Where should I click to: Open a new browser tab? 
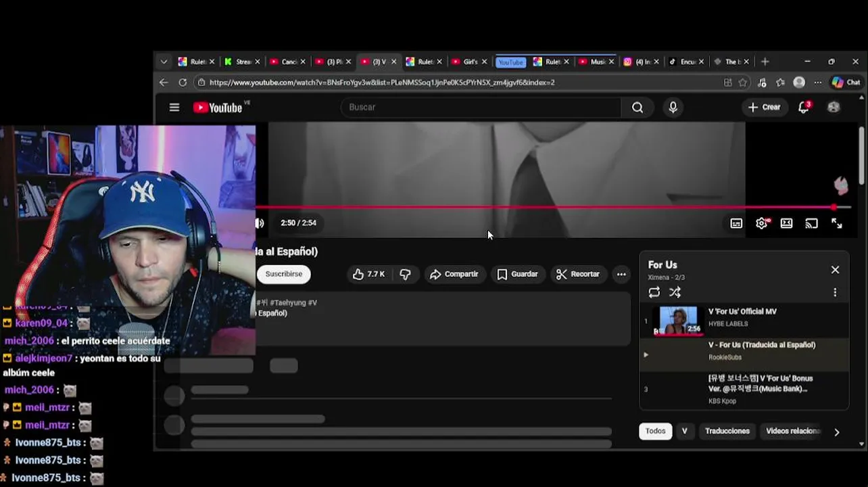point(765,62)
